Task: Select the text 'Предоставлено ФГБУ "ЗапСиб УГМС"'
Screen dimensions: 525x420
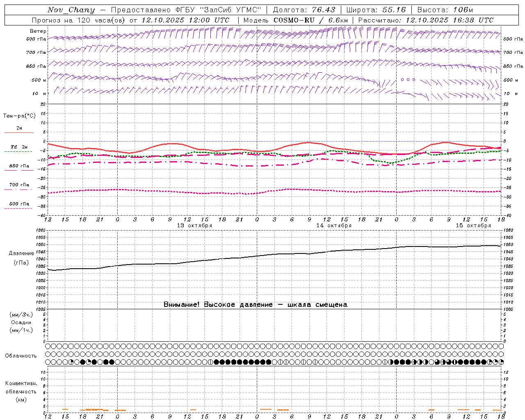Action: [x=186, y=10]
